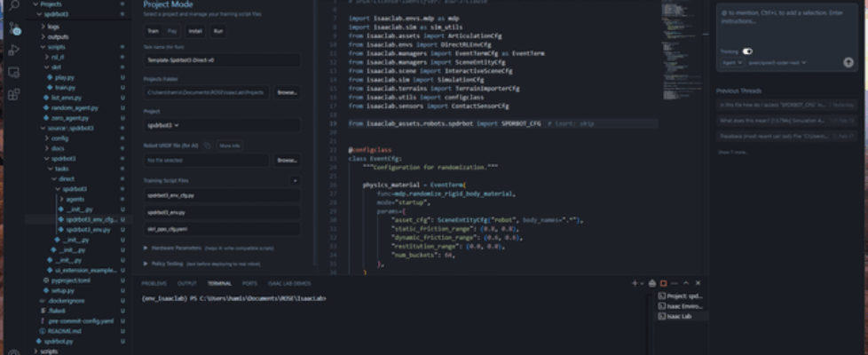Screen dimensions: 868x355
Task: Open the Source Control view icon
Action: (14, 28)
